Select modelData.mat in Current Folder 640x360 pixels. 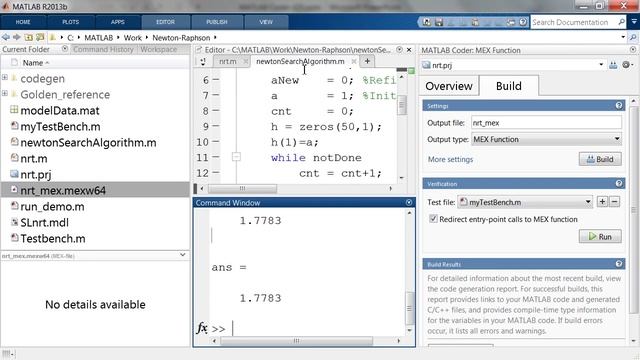60,111
